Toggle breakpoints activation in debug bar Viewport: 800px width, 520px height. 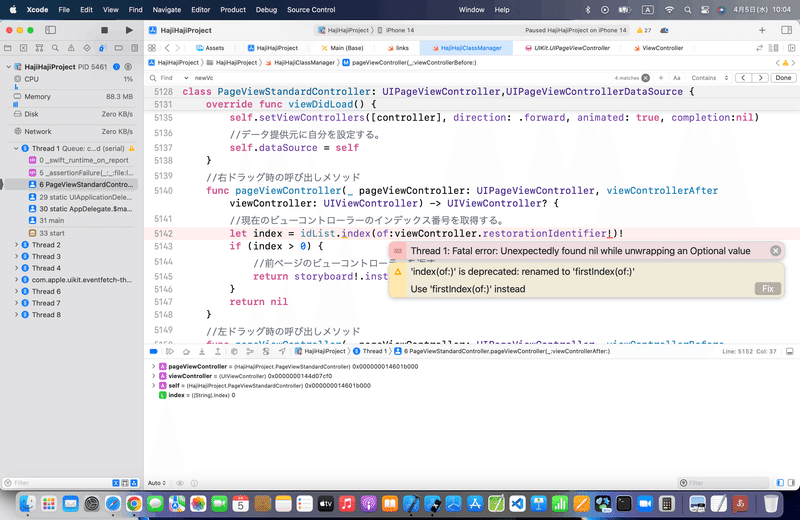[154, 352]
